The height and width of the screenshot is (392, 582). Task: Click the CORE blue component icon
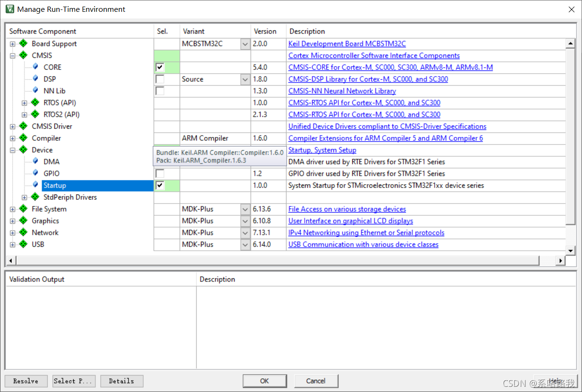(x=35, y=67)
